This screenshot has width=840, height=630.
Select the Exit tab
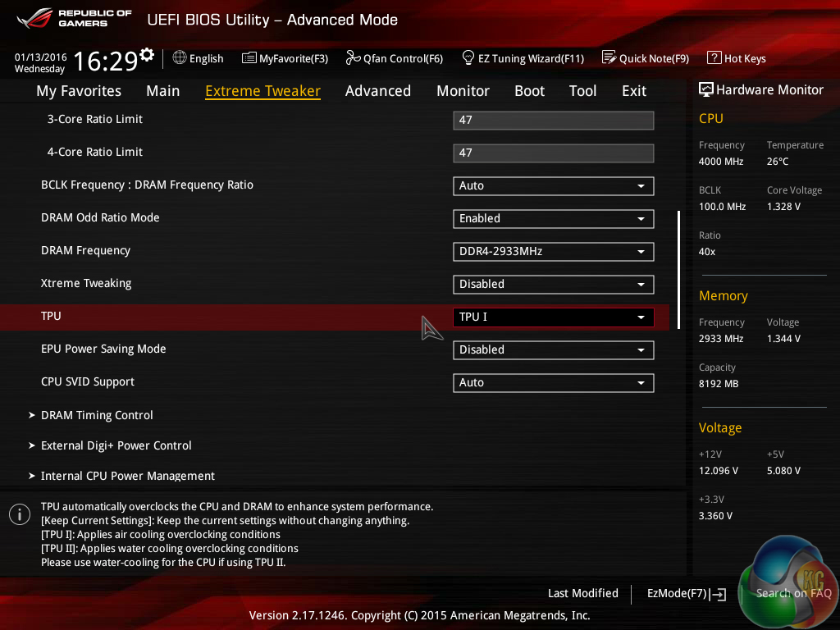coord(634,91)
